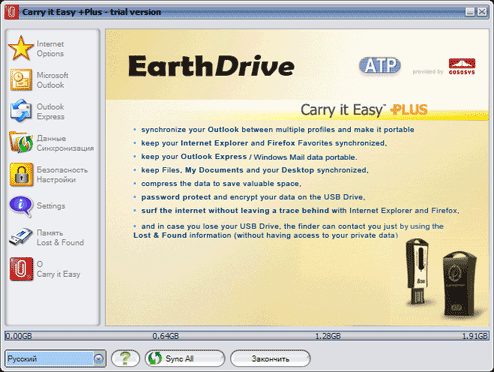Open Память Lost & Found label
494x372 pixels.
click(x=60, y=237)
